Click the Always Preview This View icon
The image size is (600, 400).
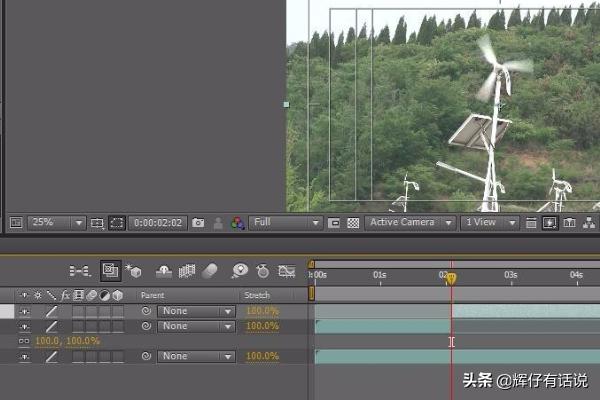coord(16,222)
